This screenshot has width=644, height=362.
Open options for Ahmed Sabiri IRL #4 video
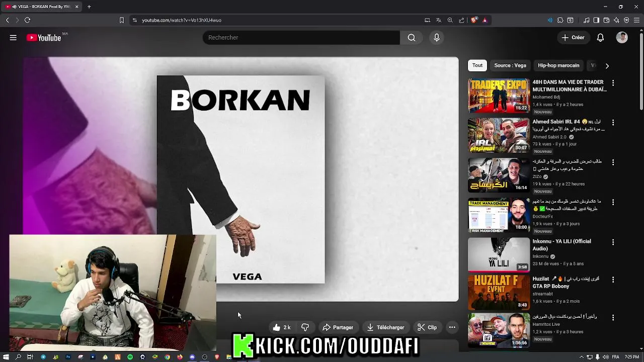pos(613,122)
